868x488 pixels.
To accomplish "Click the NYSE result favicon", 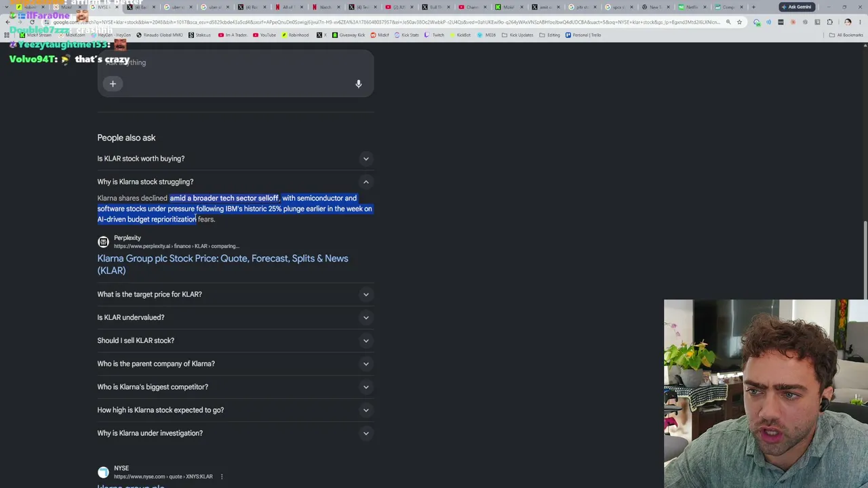I will (x=103, y=472).
